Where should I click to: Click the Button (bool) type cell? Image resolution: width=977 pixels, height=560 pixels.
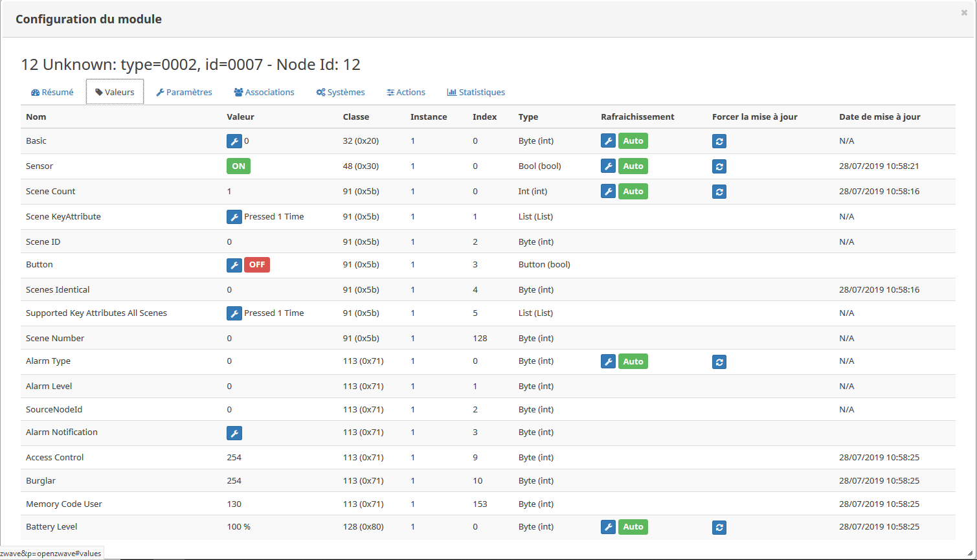[545, 265]
